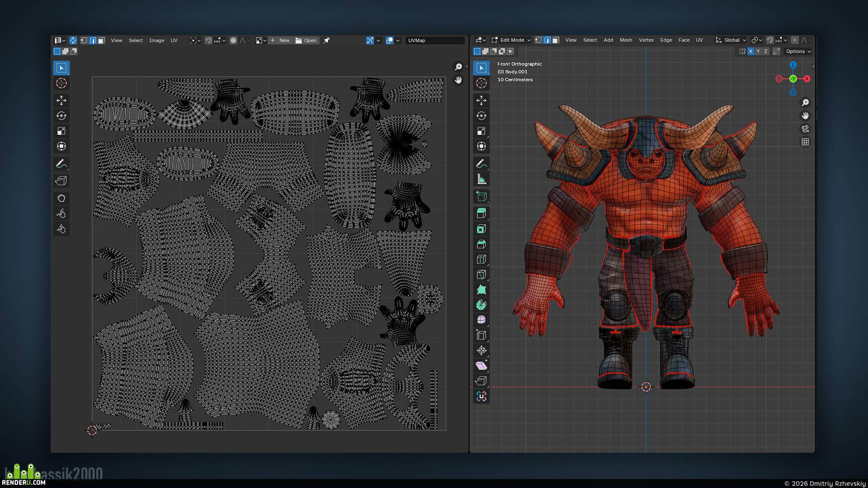Screen dimensions: 868x488
Task: Select the Bevel tool in 3D viewport
Action: click(481, 244)
